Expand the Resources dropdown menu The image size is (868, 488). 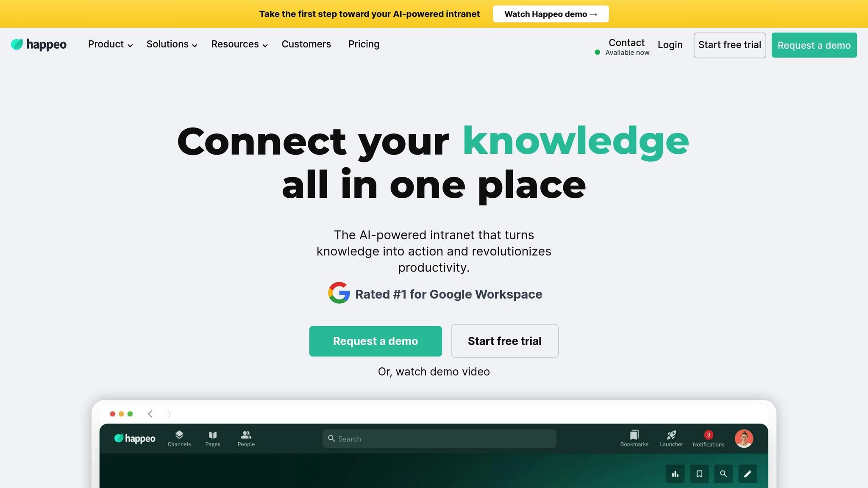(239, 44)
